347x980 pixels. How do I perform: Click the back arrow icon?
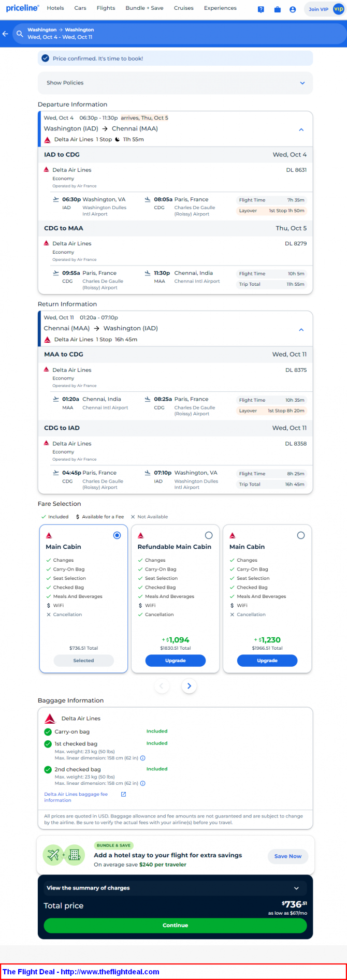[5, 34]
